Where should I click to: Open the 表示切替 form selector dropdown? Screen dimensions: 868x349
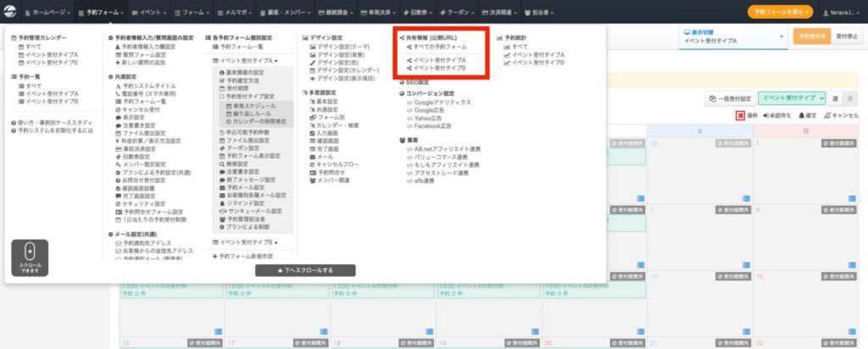point(730,36)
